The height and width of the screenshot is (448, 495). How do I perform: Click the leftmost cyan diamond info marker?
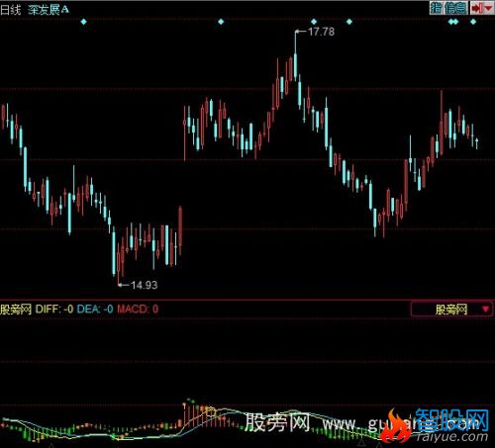pyautogui.click(x=84, y=22)
